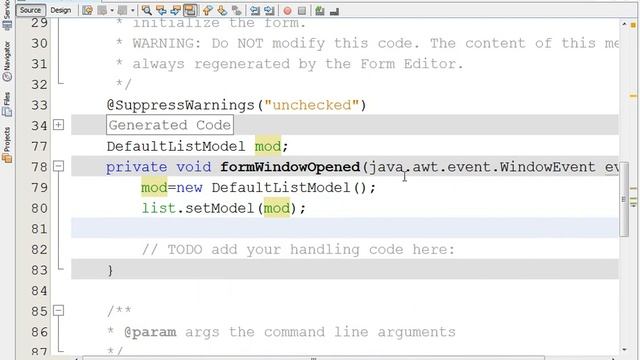640x360 pixels.
Task: Click the Back navigation icon in the toolbar
Action: coord(102,11)
